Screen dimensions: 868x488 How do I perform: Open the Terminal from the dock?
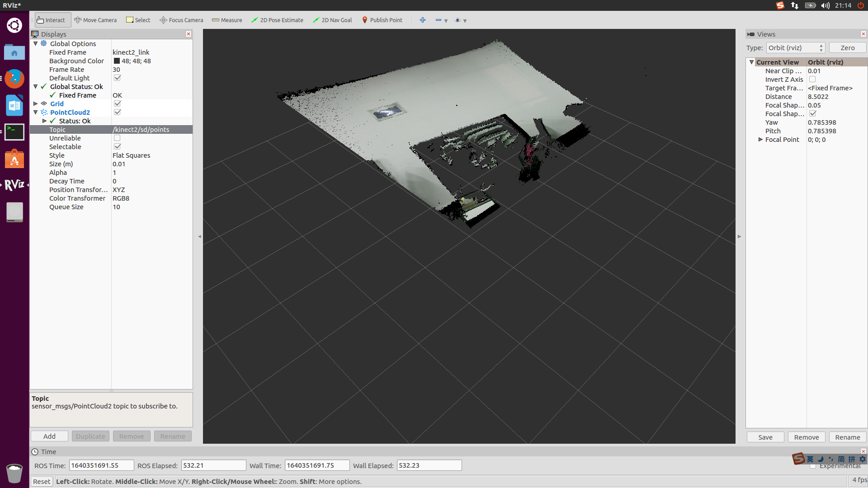[x=14, y=132]
